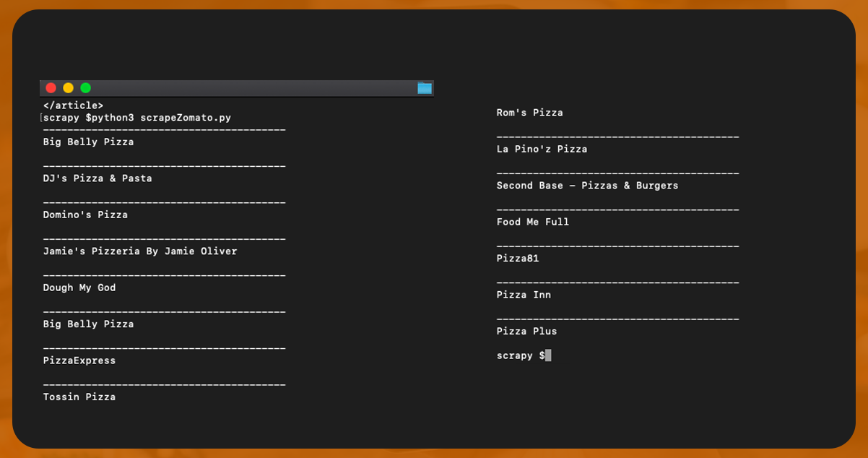Image resolution: width=868 pixels, height=458 pixels.
Task: Click the python3 scrapeZomato.py command line
Action: tap(137, 117)
